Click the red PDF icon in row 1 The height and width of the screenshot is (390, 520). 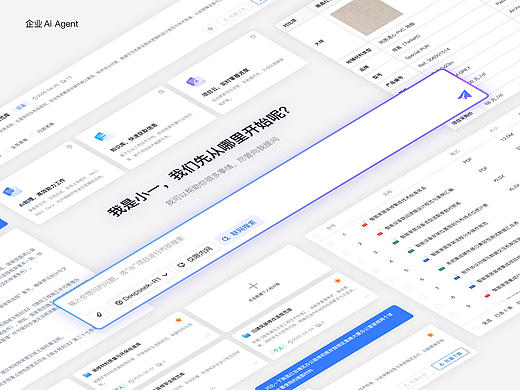click(365, 225)
